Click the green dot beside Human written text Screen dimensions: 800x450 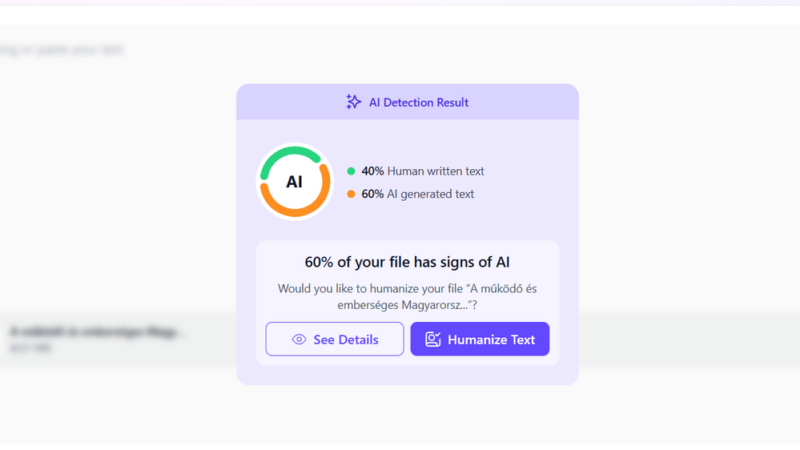pyautogui.click(x=351, y=171)
